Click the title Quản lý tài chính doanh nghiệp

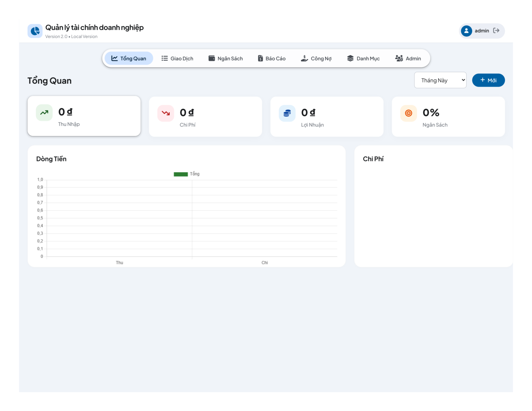click(x=95, y=28)
